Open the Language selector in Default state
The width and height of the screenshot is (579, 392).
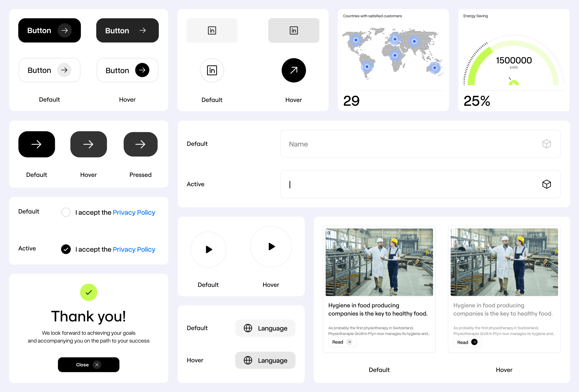point(265,328)
